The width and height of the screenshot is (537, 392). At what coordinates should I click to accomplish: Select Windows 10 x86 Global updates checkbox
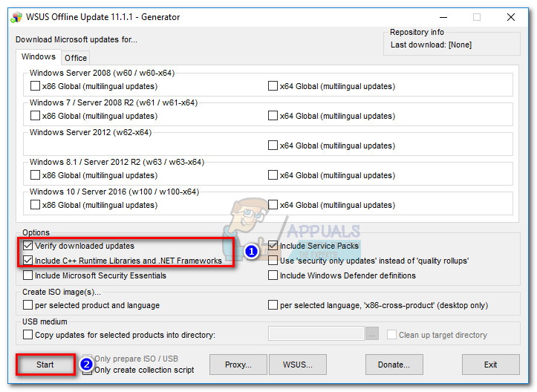click(x=35, y=205)
